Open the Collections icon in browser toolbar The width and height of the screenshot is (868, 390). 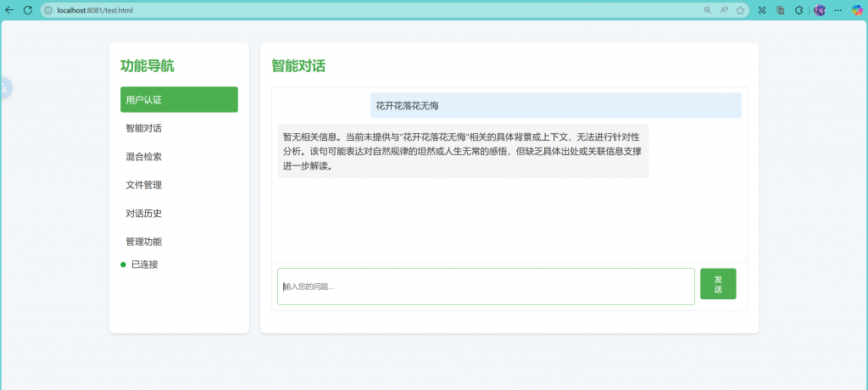[780, 10]
